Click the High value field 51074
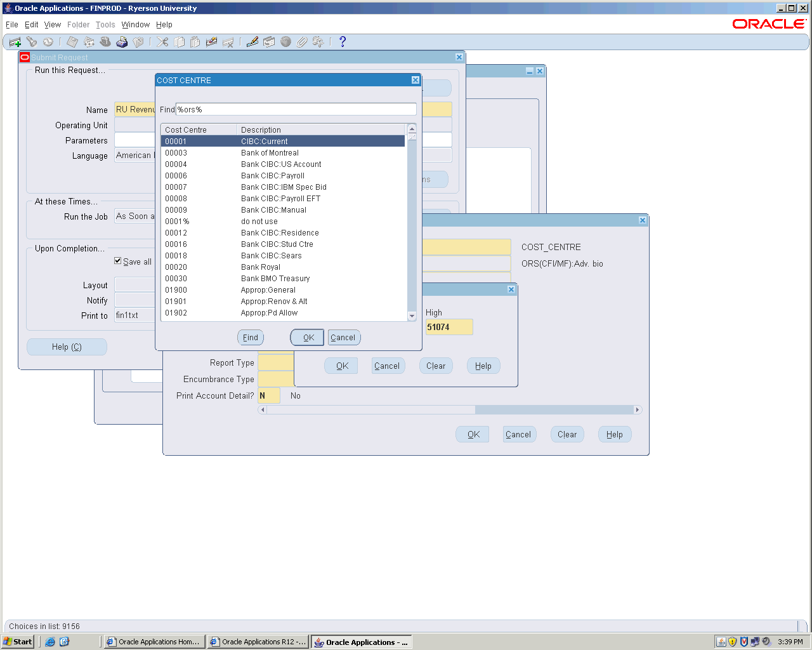 449,328
